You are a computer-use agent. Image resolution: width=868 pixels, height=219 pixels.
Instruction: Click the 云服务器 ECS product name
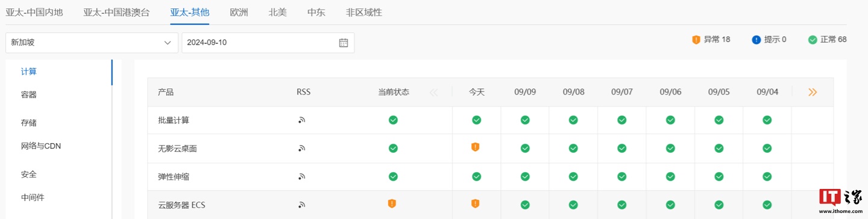click(x=181, y=205)
